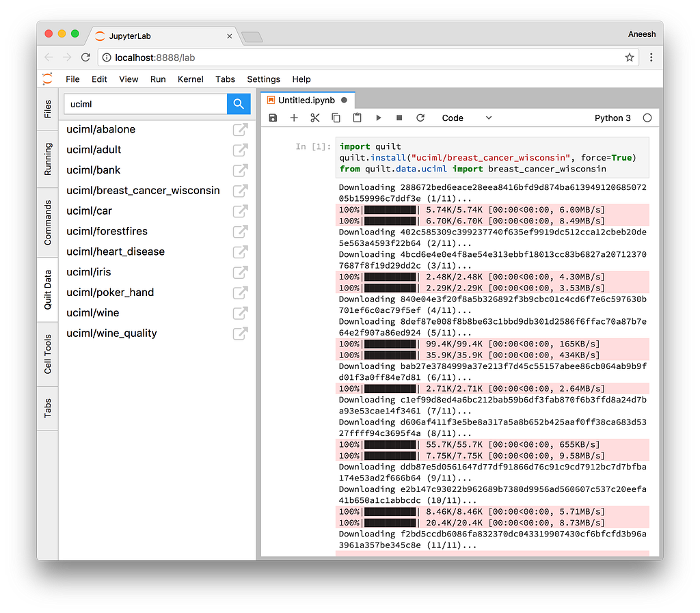Paste cell from clipboard icon
This screenshot has width=700, height=613.
pyautogui.click(x=357, y=118)
